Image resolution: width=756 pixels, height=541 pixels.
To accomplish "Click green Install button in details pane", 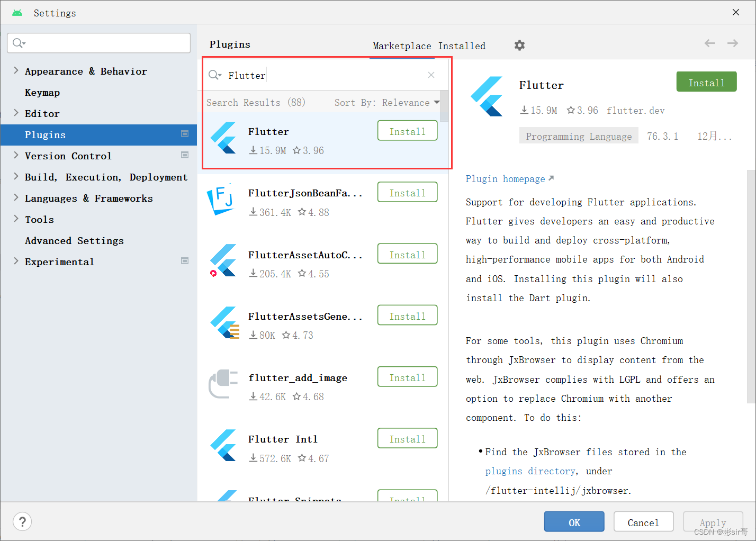I will click(x=706, y=82).
